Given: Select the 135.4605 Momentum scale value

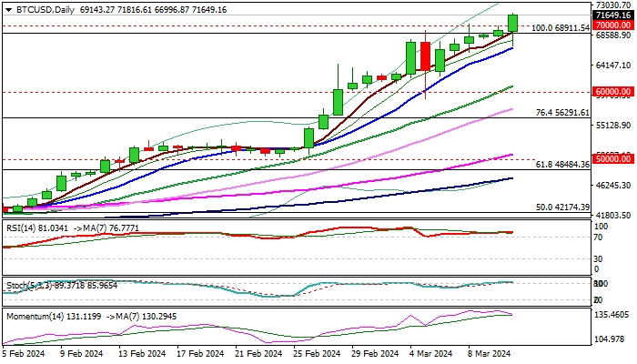Looking at the screenshot, I should click(x=612, y=316).
